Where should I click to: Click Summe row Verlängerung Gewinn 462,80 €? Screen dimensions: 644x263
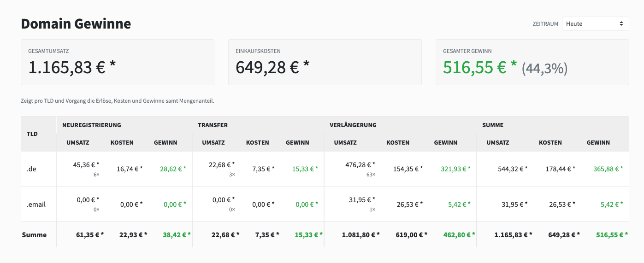coord(459,235)
